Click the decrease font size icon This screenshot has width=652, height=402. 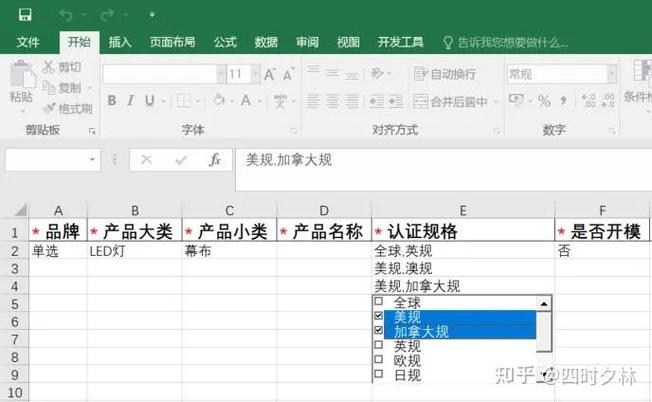point(288,74)
